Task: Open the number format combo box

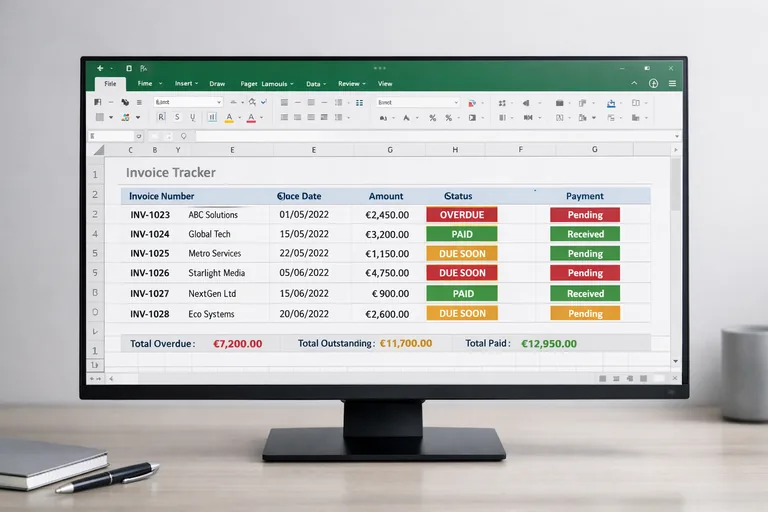Action: [418, 102]
